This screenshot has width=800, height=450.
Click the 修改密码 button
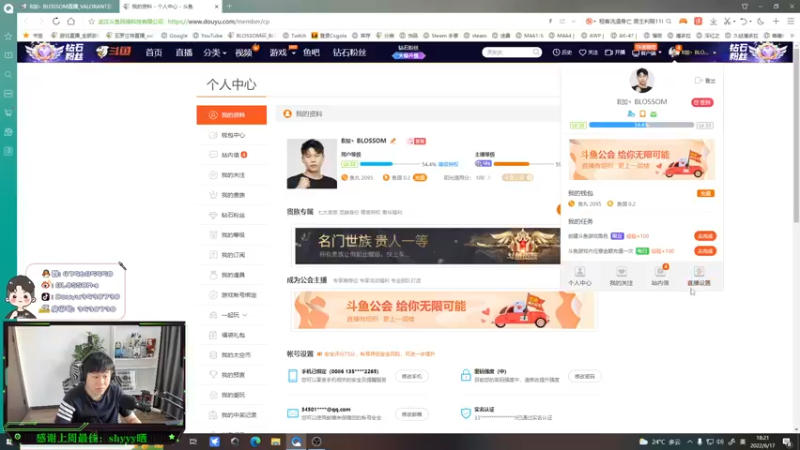coord(585,376)
